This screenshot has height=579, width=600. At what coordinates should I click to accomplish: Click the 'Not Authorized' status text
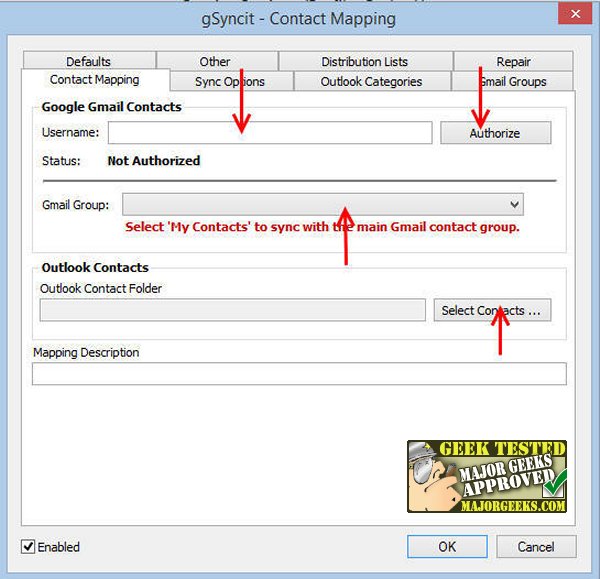pyautogui.click(x=154, y=161)
